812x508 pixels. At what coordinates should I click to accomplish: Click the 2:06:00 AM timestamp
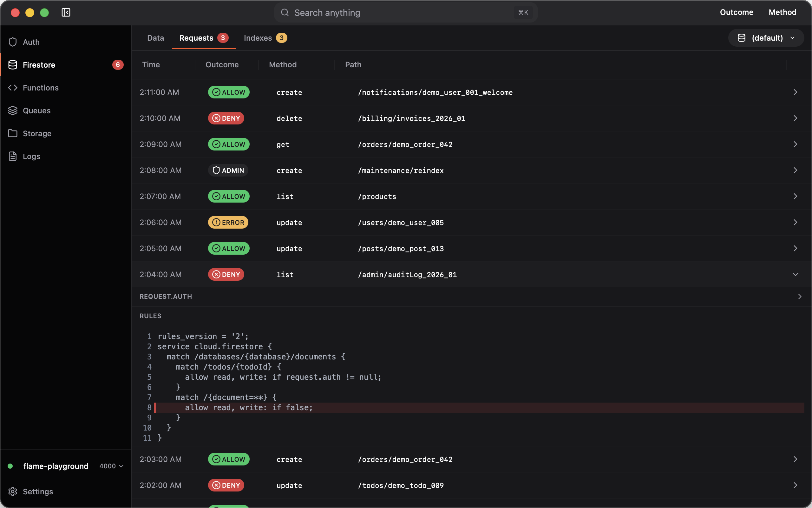click(160, 223)
